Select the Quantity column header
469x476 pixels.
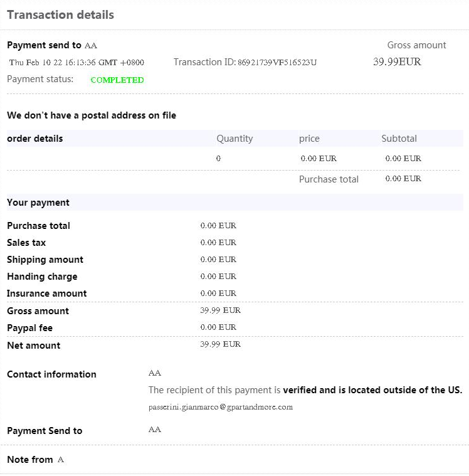click(x=234, y=139)
